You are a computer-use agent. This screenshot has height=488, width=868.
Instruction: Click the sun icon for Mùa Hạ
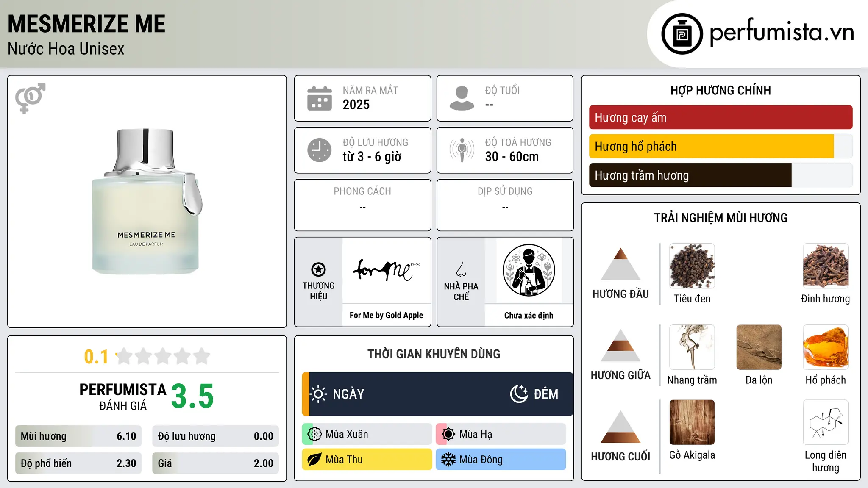tap(448, 434)
